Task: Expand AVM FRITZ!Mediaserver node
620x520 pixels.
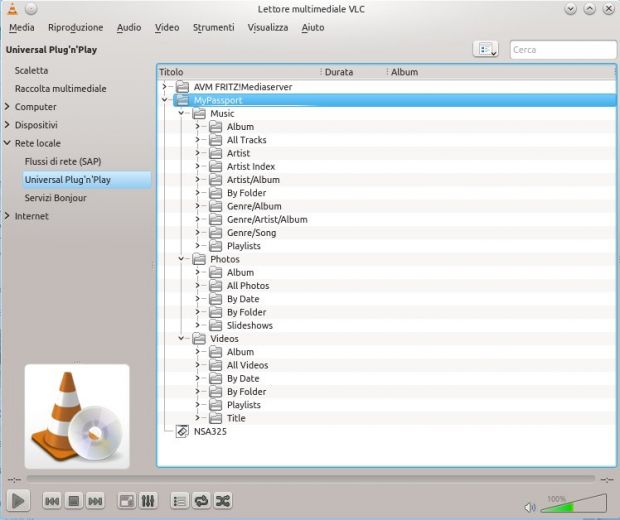Action: tap(164, 86)
